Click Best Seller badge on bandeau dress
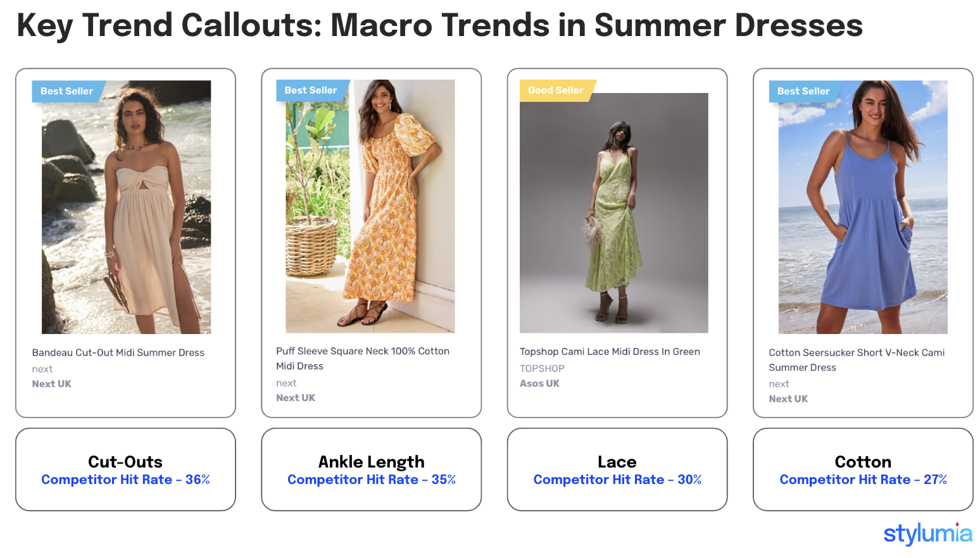Image resolution: width=980 pixels, height=558 pixels. pos(66,91)
